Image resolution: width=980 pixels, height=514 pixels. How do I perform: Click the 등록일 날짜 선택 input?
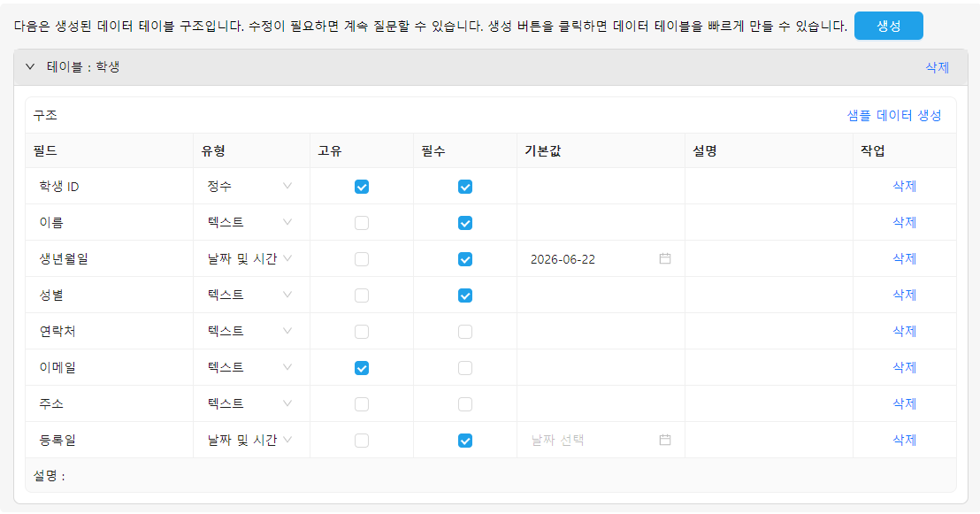click(x=601, y=440)
